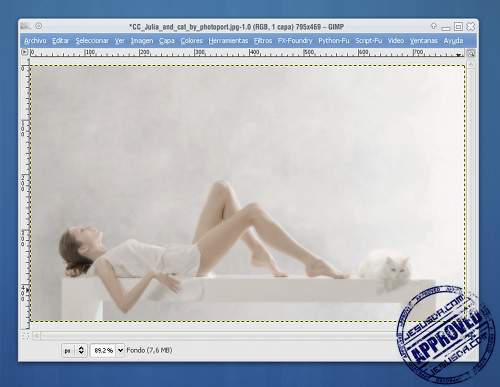Open the Seleccionar menu
The image size is (500, 387).
92,41
